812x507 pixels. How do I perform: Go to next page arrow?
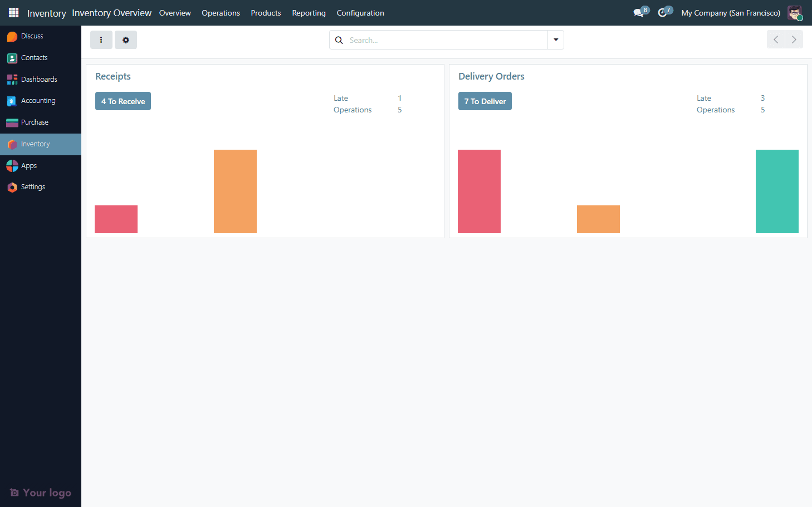pyautogui.click(x=794, y=40)
